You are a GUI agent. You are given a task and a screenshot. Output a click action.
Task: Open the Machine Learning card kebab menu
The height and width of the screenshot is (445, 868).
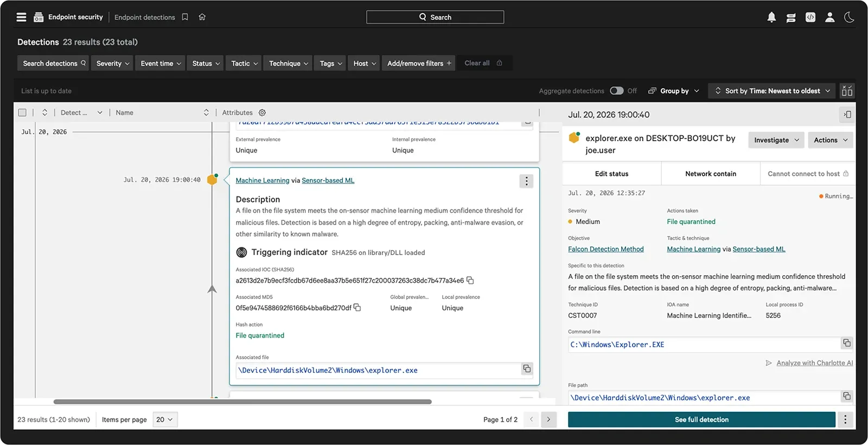coord(526,181)
